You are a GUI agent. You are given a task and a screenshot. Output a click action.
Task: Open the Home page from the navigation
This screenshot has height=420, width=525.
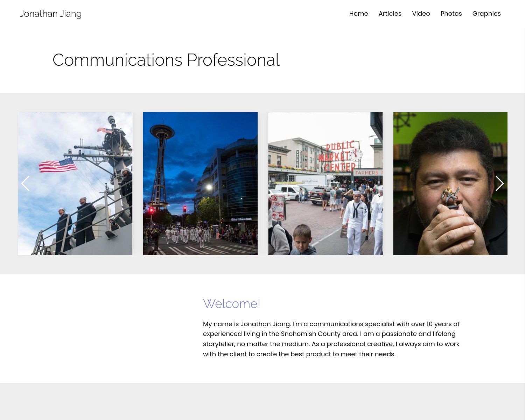358,13
